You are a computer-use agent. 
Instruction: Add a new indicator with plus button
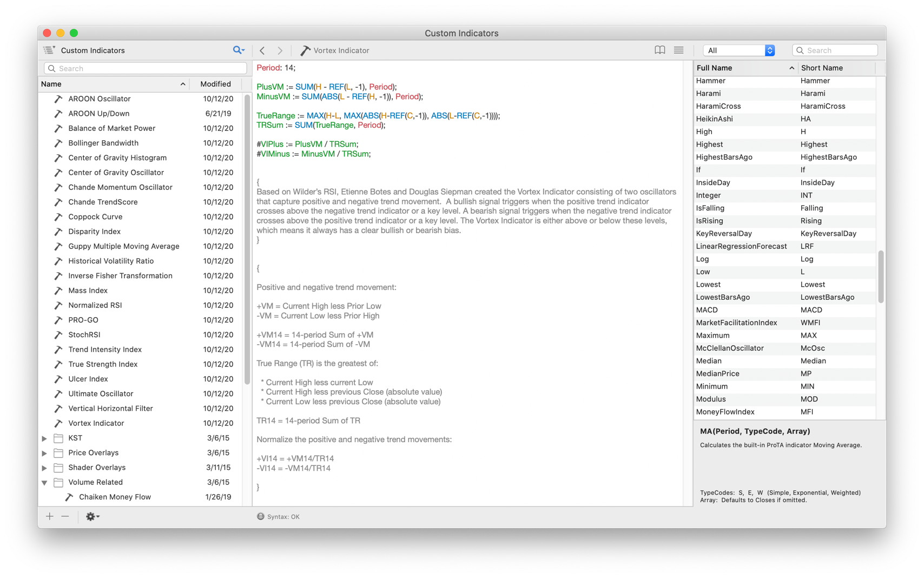50,516
